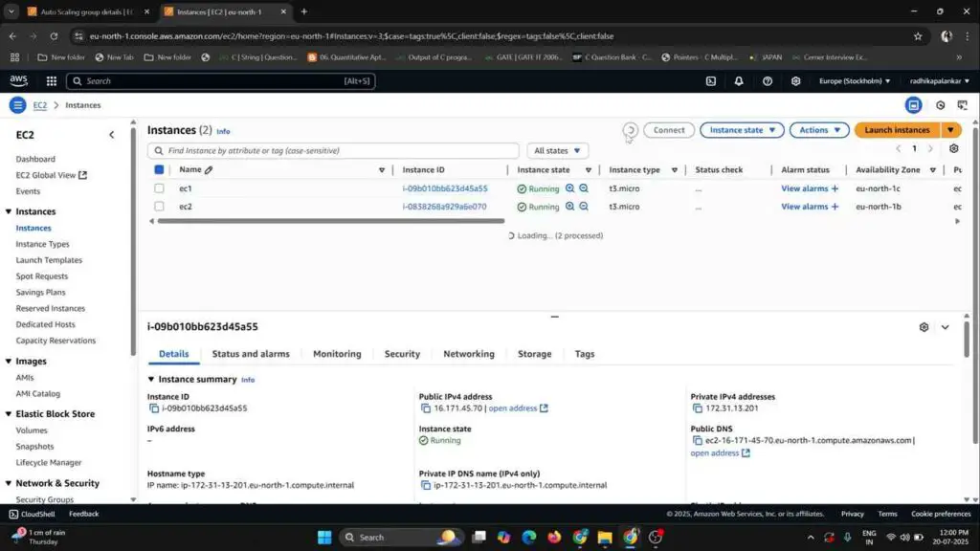Open Security Groups in the sidebar
This screenshot has width=980, height=551.
tap(44, 499)
